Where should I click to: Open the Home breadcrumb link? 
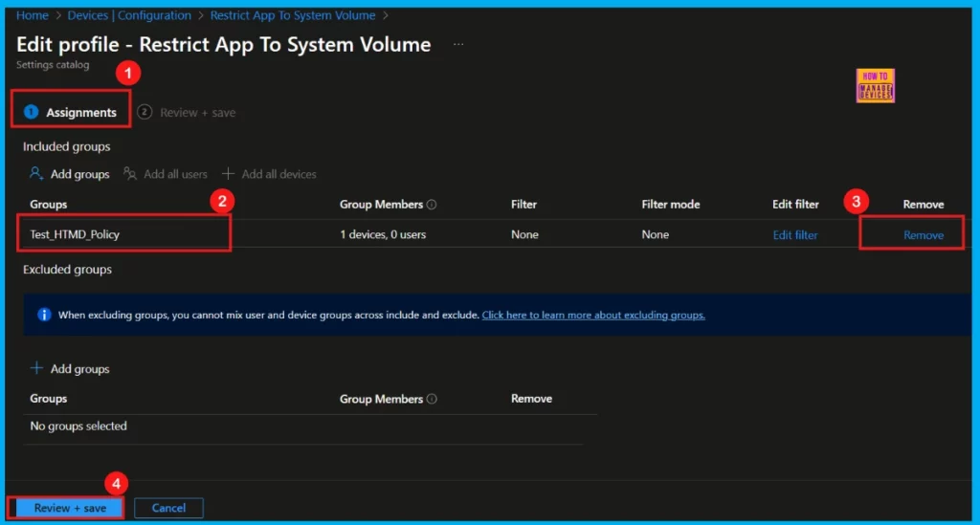point(33,15)
